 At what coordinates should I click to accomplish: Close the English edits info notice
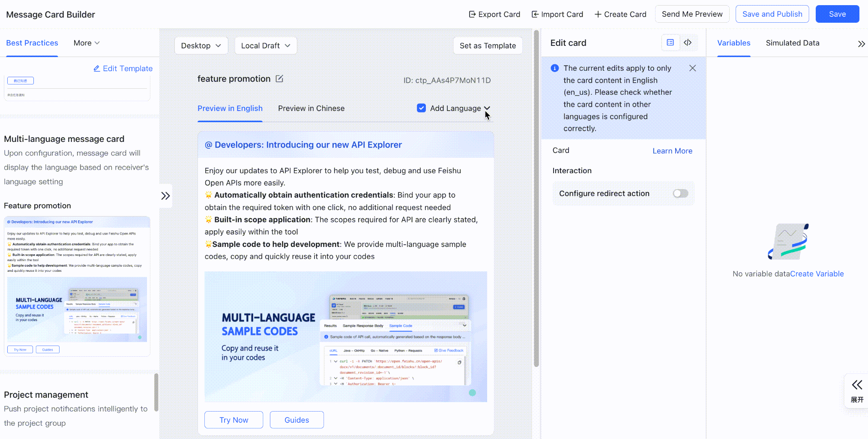pyautogui.click(x=693, y=68)
